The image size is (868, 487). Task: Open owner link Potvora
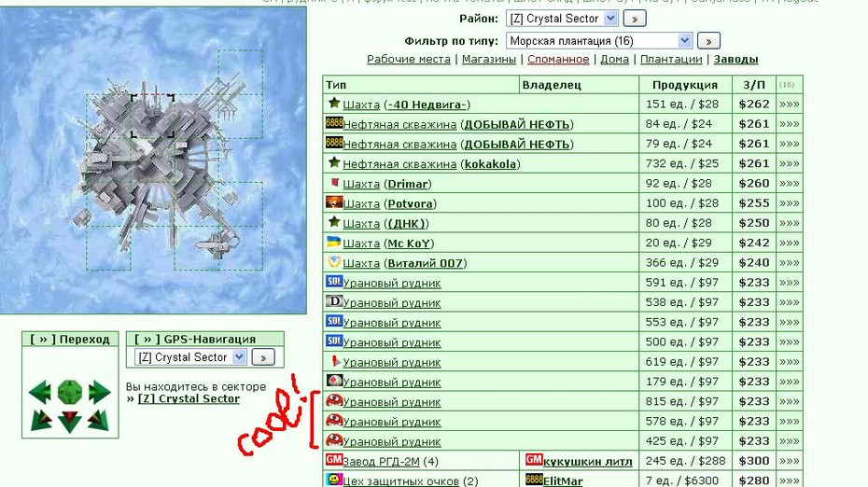click(410, 203)
